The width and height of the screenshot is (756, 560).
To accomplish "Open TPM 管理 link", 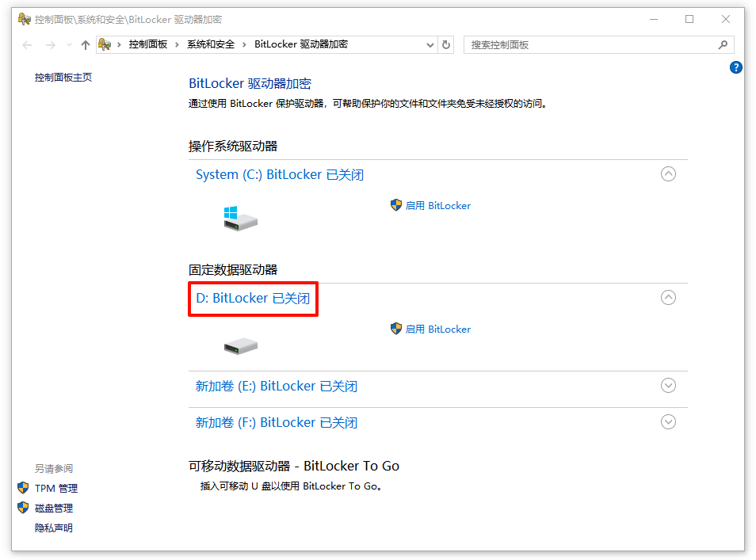I will pyautogui.click(x=56, y=488).
